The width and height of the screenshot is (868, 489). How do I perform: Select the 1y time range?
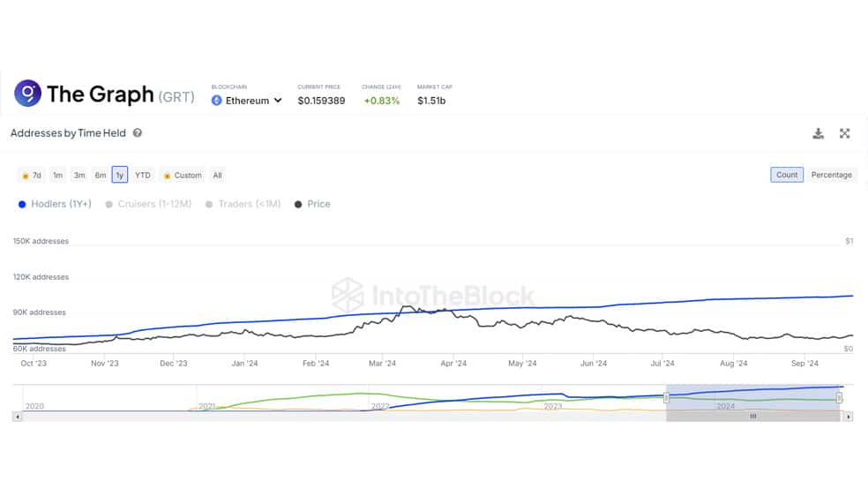pyautogui.click(x=120, y=175)
